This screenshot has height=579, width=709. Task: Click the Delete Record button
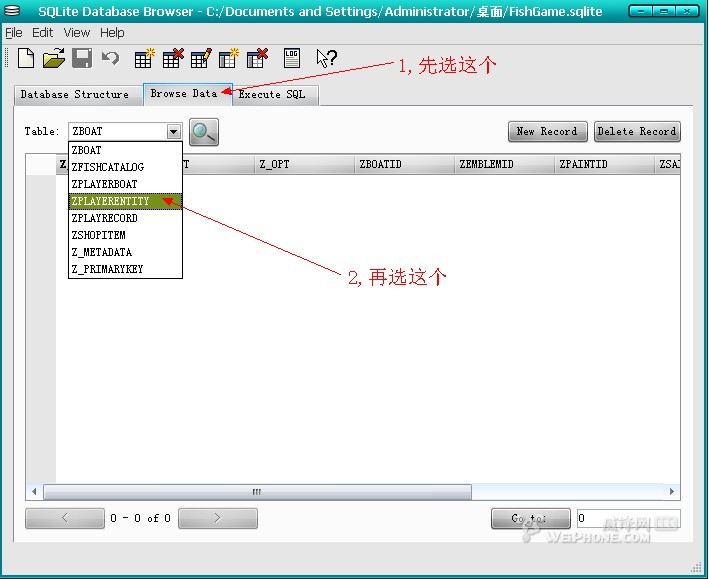637,132
